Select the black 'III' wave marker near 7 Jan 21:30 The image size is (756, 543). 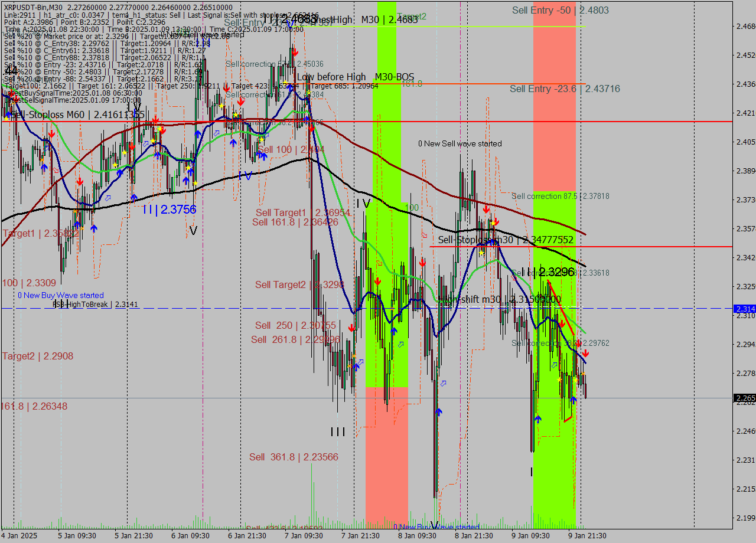click(338, 432)
